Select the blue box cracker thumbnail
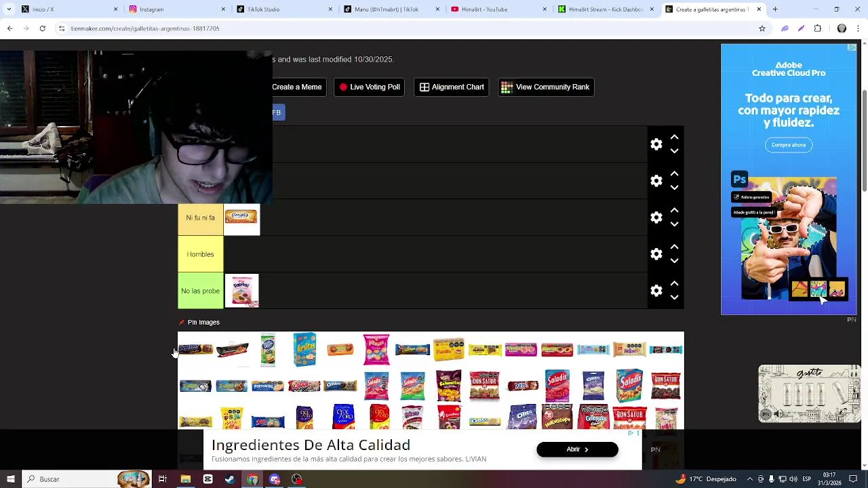 [x=304, y=350]
